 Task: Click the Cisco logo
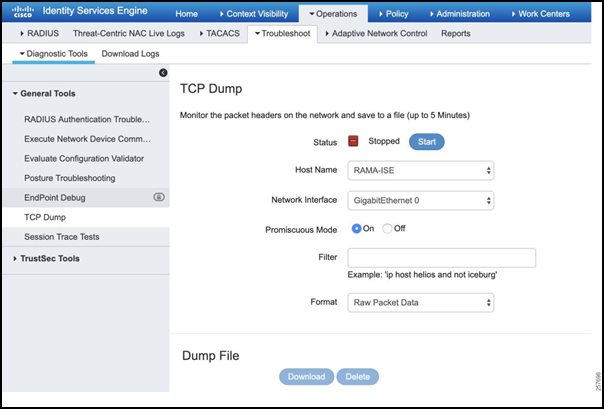pyautogui.click(x=22, y=12)
